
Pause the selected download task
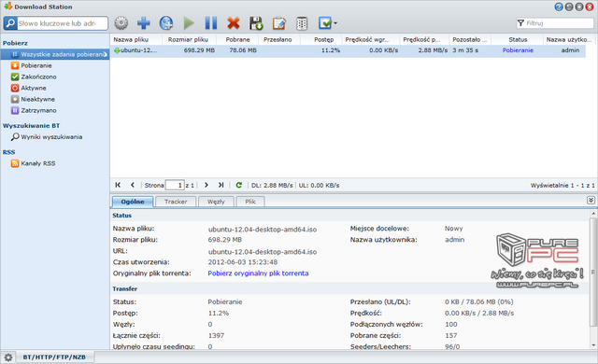click(211, 23)
